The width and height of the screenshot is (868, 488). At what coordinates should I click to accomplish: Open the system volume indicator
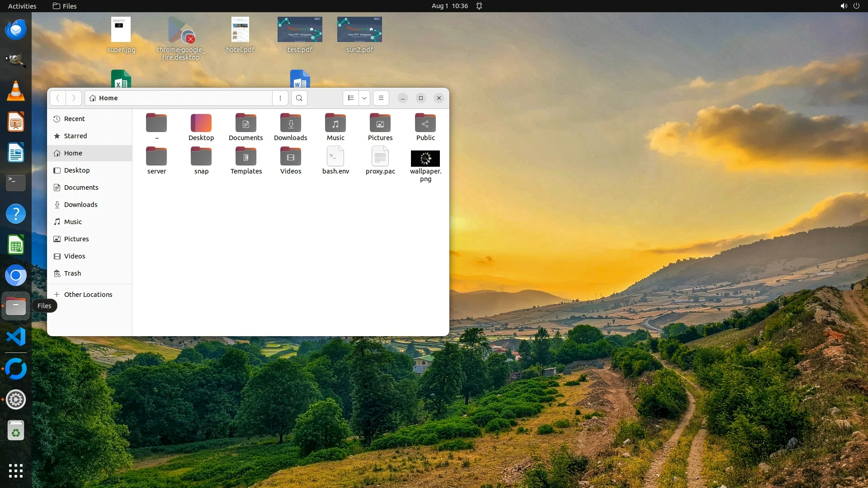coord(844,6)
